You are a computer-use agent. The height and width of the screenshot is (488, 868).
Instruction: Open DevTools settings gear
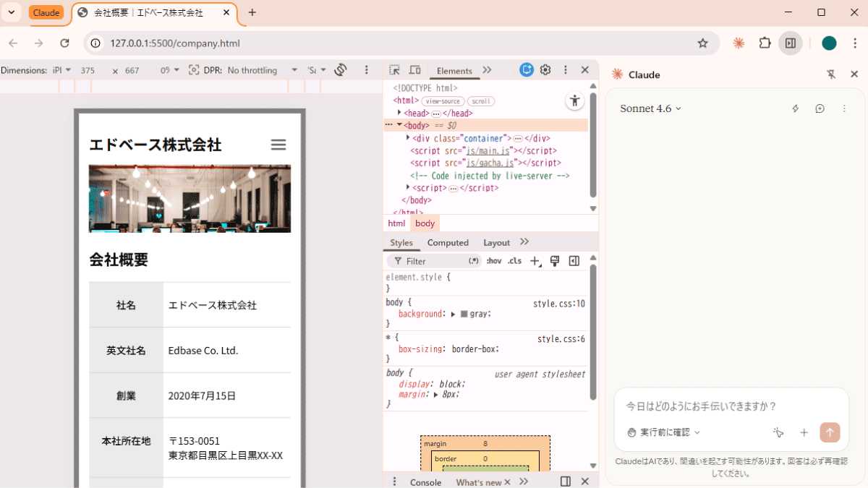point(546,70)
